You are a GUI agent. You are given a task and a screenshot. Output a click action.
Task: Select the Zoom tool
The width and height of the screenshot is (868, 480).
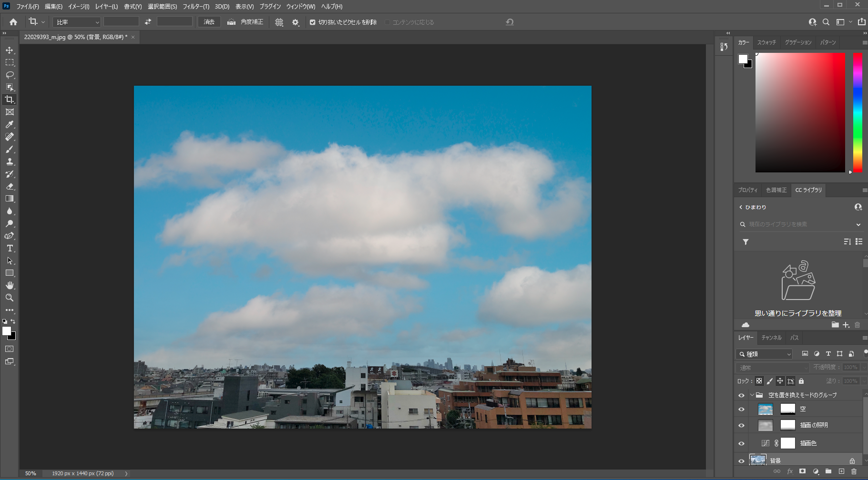tap(10, 298)
